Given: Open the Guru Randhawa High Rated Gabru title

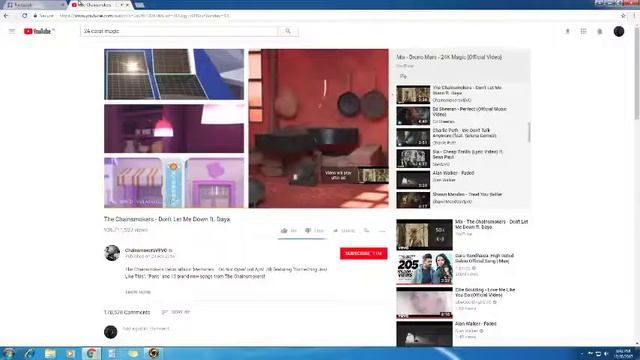Looking at the screenshot, I should [x=484, y=258].
